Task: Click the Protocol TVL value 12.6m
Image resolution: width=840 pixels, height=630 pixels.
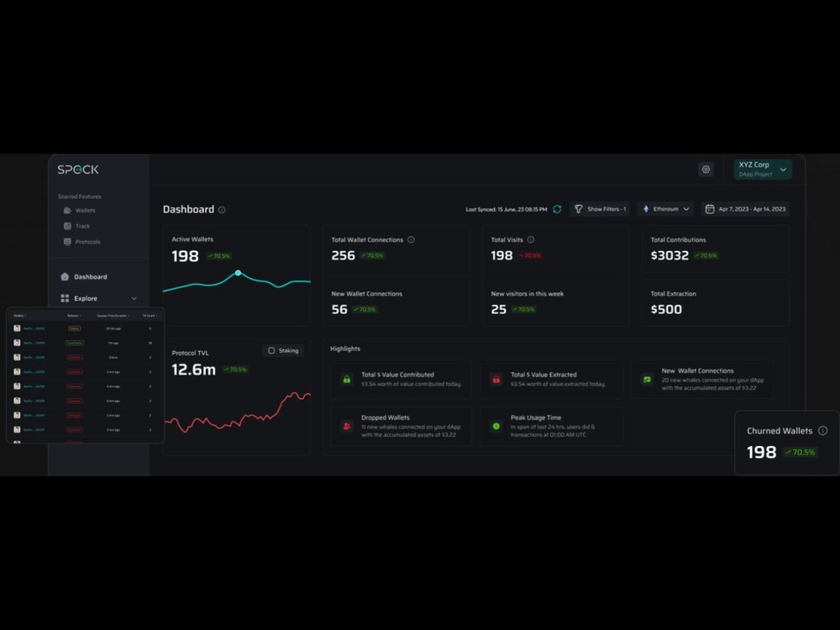Action: [x=193, y=370]
